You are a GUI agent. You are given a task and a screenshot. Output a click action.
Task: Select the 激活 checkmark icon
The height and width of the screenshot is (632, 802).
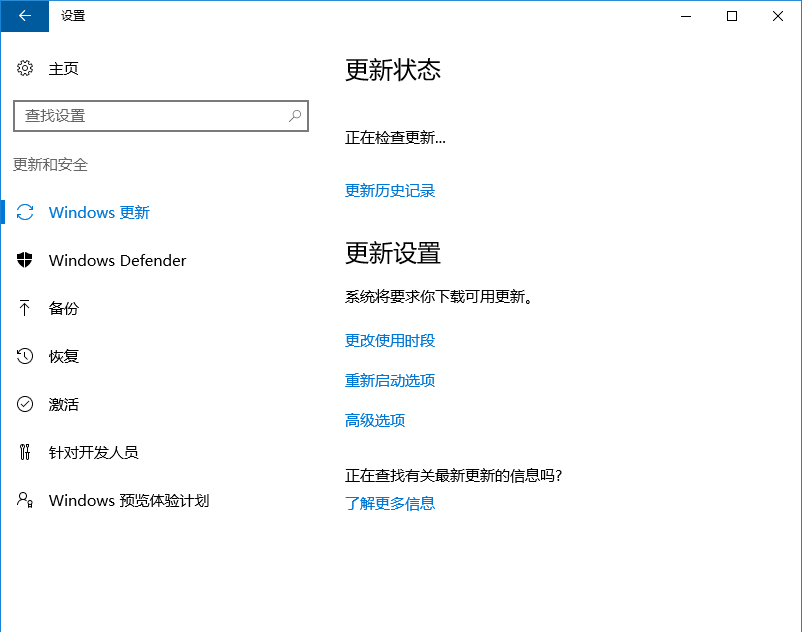(x=26, y=404)
